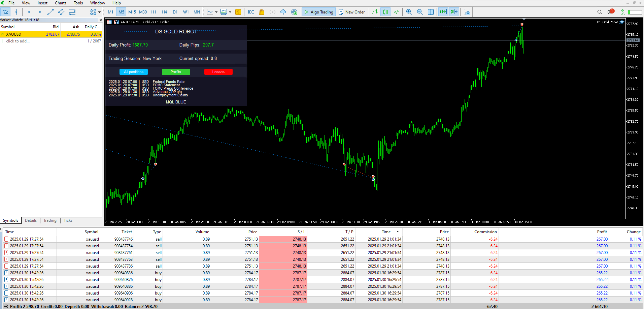Click the 'click to add' symbol field
Image resolution: width=644 pixels, height=309 pixels.
18,41
